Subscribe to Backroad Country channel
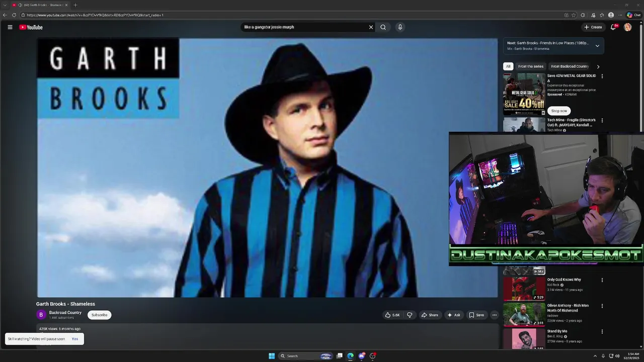Viewport: 644px width, 362px height. pyautogui.click(x=99, y=315)
